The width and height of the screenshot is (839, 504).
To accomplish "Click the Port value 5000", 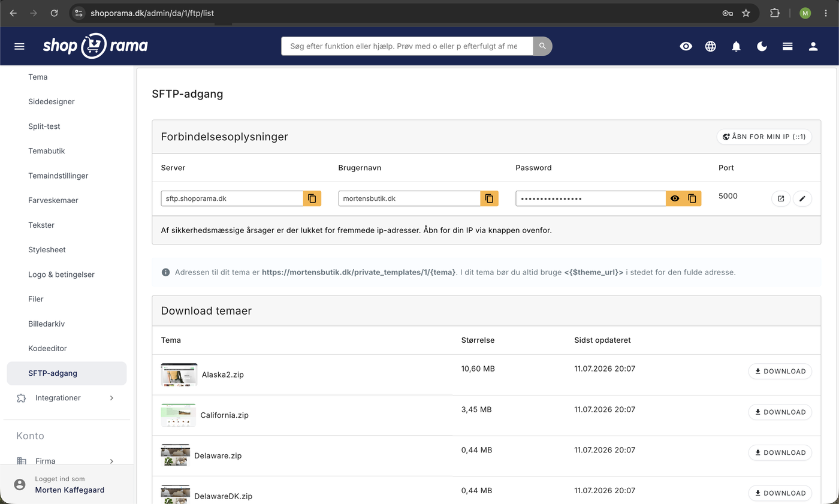I will [728, 196].
